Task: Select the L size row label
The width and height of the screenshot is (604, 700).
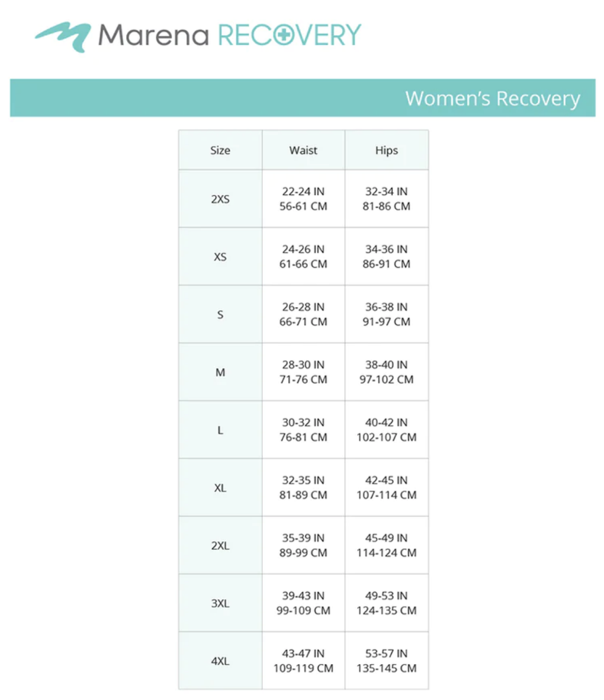Action: [220, 430]
